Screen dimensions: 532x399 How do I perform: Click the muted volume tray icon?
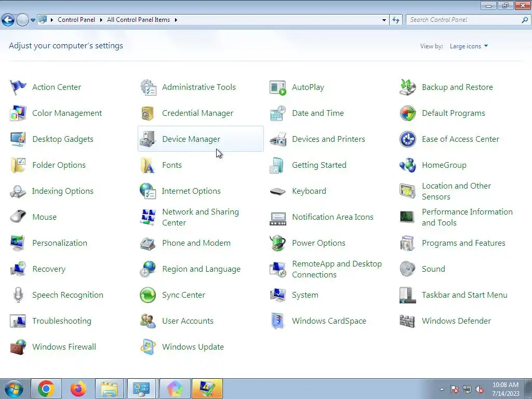(x=480, y=390)
